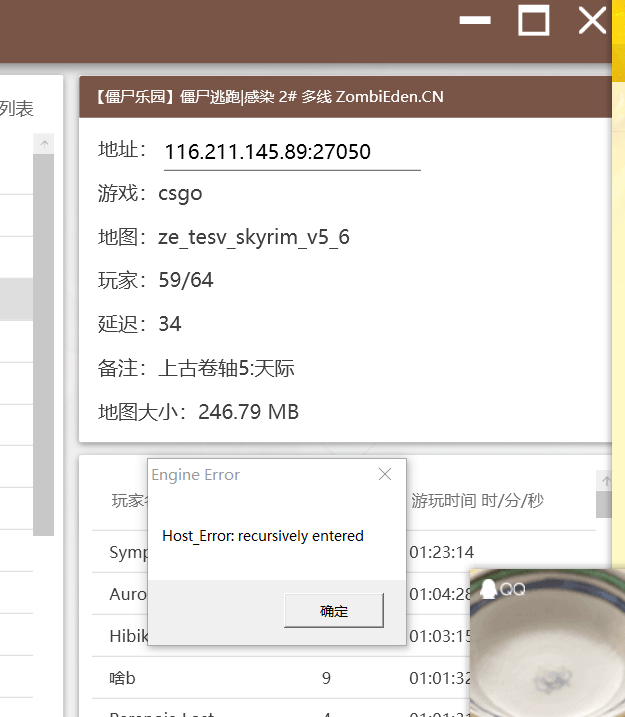The image size is (625, 717).
Task: Click the score 9 in 啥b row
Action: (326, 678)
